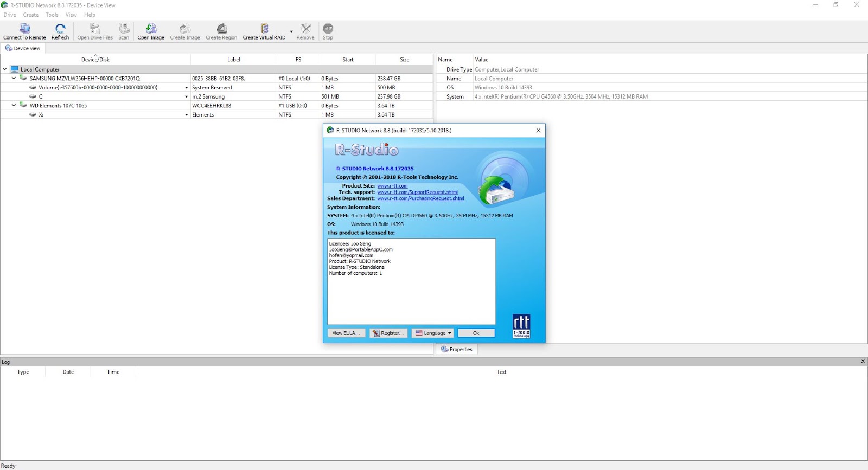
Task: Click View EULA button in About dialog
Action: pos(346,333)
